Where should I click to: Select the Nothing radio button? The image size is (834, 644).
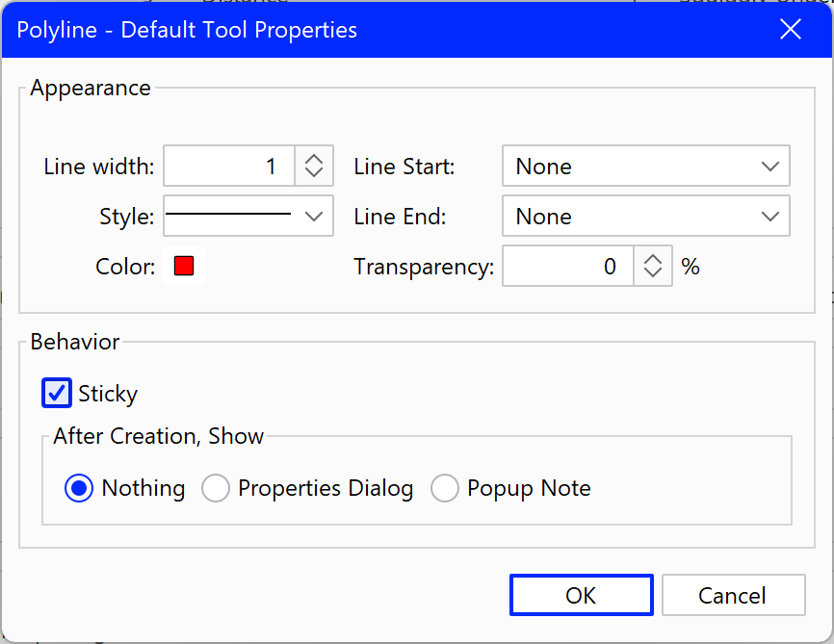coord(79,488)
